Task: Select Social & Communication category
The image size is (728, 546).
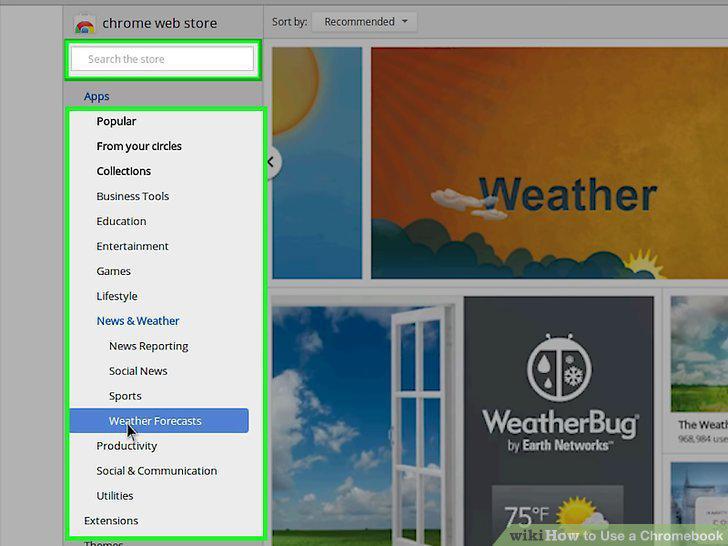Action: (156, 471)
